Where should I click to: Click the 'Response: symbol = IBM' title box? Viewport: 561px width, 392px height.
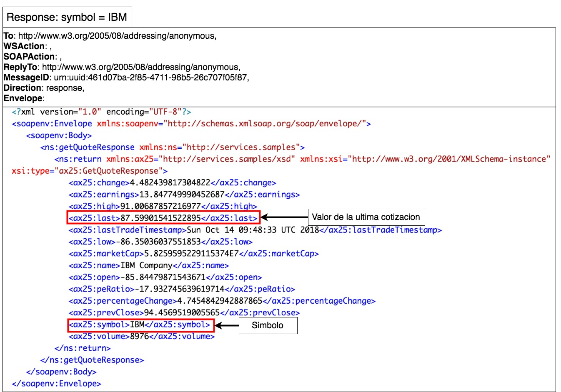[67, 17]
